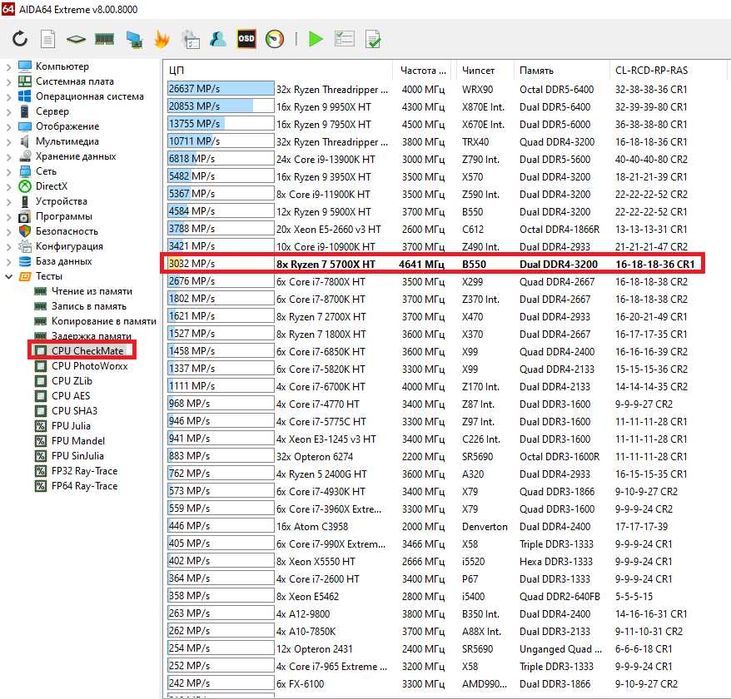The height and width of the screenshot is (699, 731).
Task: Expand the Сеть node arrow
Action: pos(8,172)
